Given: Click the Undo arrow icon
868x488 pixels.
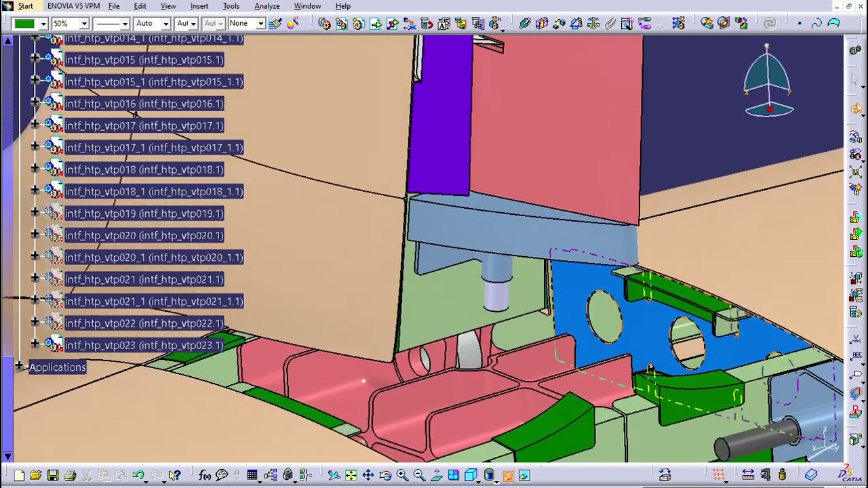Looking at the screenshot, I should (138, 475).
